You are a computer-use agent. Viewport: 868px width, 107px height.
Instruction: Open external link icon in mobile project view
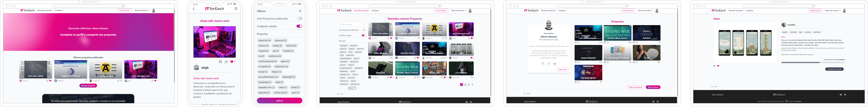pyautogui.click(x=226, y=62)
